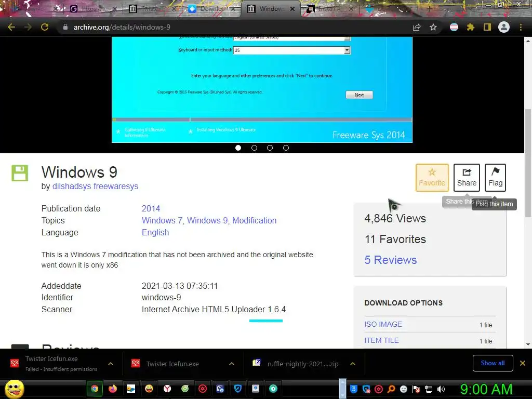Expand options for failed Twister Icefun.exe download
532x399 pixels.
111,364
